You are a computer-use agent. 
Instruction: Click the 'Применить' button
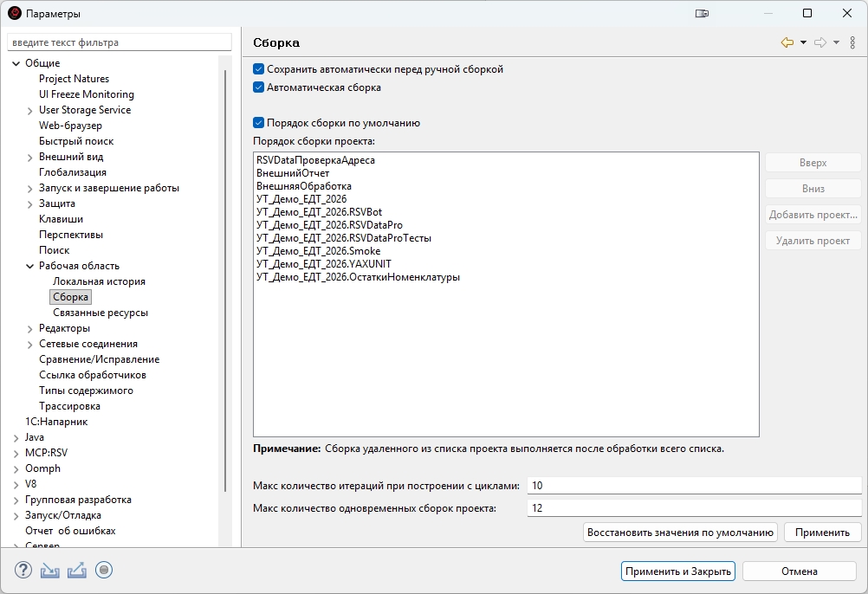pos(823,532)
